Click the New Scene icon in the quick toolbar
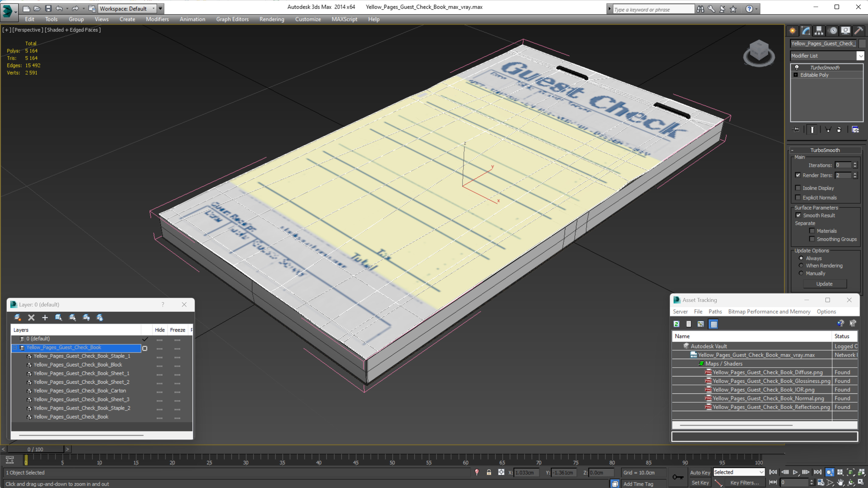Image resolution: width=868 pixels, height=488 pixels. tap(26, 9)
